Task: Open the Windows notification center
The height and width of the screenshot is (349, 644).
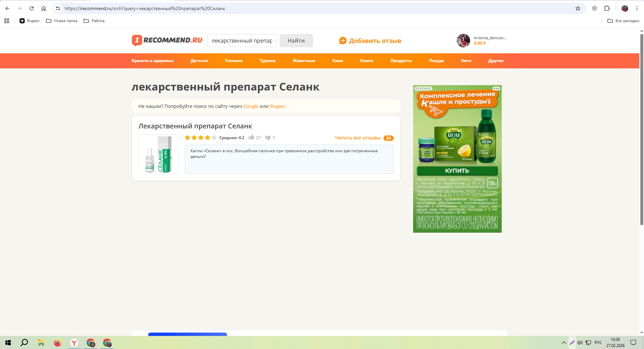Action: [633, 343]
